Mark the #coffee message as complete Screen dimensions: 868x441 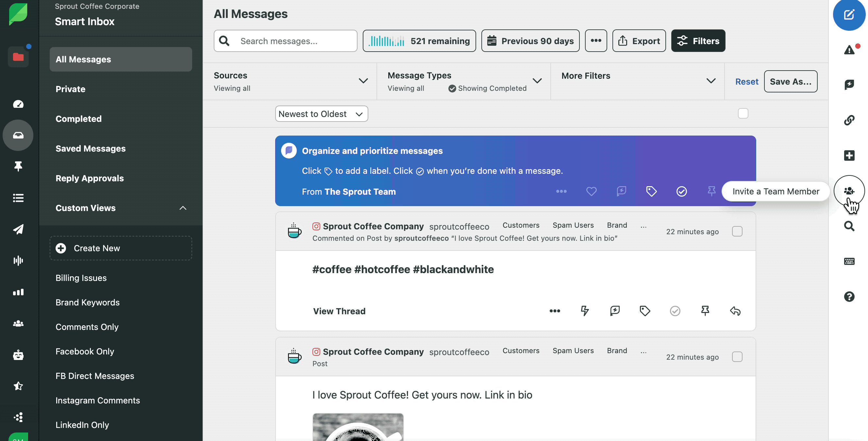(675, 311)
